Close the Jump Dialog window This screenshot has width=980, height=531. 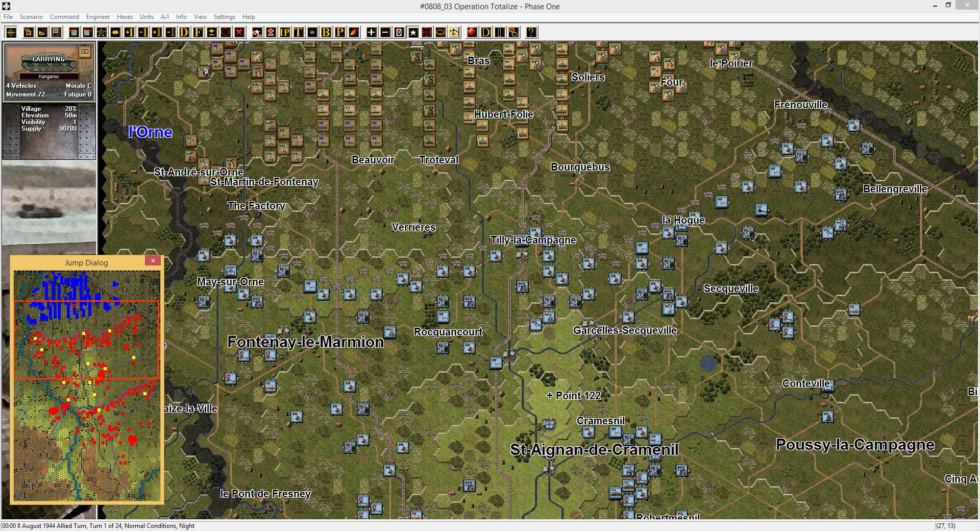pos(153,261)
